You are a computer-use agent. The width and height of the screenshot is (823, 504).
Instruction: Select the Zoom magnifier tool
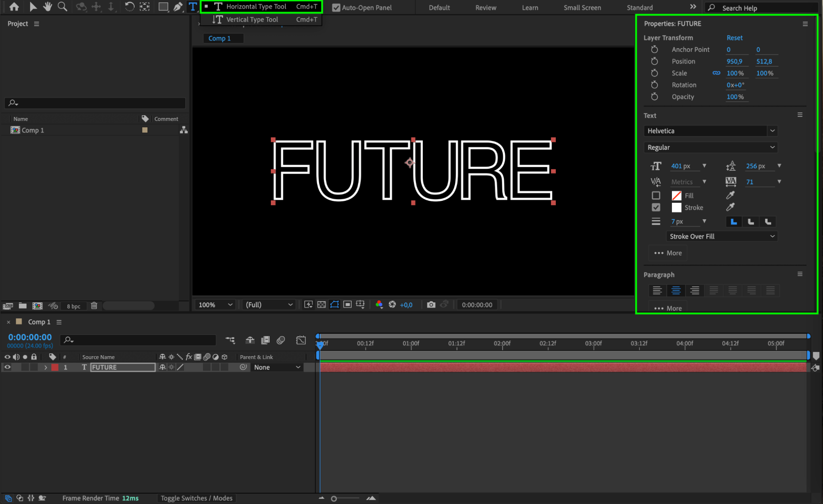point(62,7)
